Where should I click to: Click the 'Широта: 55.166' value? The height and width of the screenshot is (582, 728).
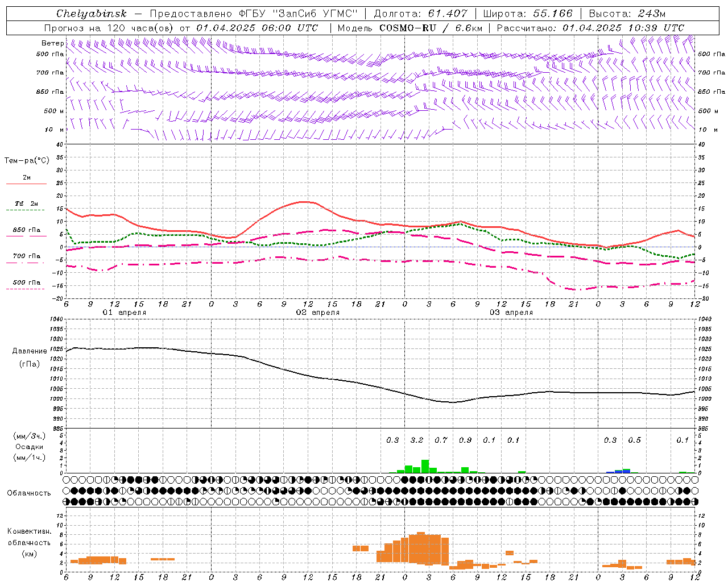tap(527, 14)
